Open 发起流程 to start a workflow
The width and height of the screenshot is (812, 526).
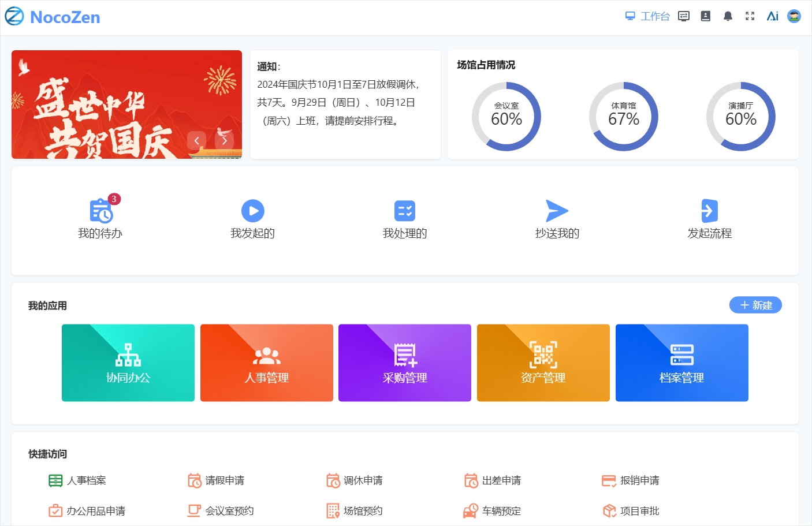coord(709,210)
